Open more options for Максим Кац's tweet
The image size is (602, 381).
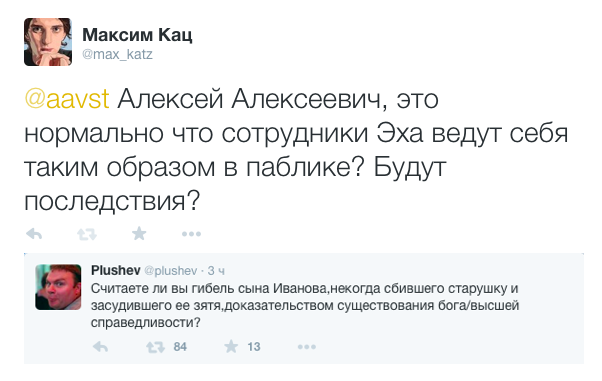[191, 234]
